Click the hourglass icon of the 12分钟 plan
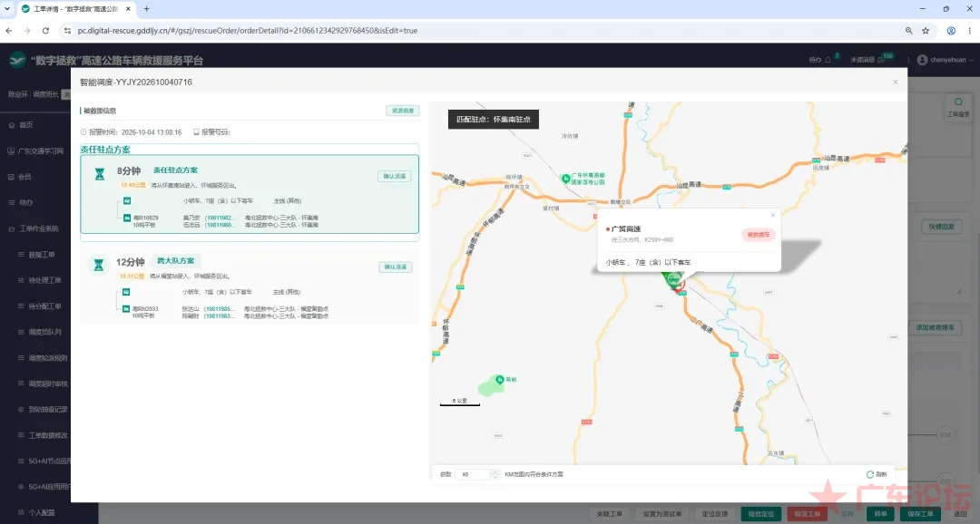The height and width of the screenshot is (524, 980). click(99, 265)
